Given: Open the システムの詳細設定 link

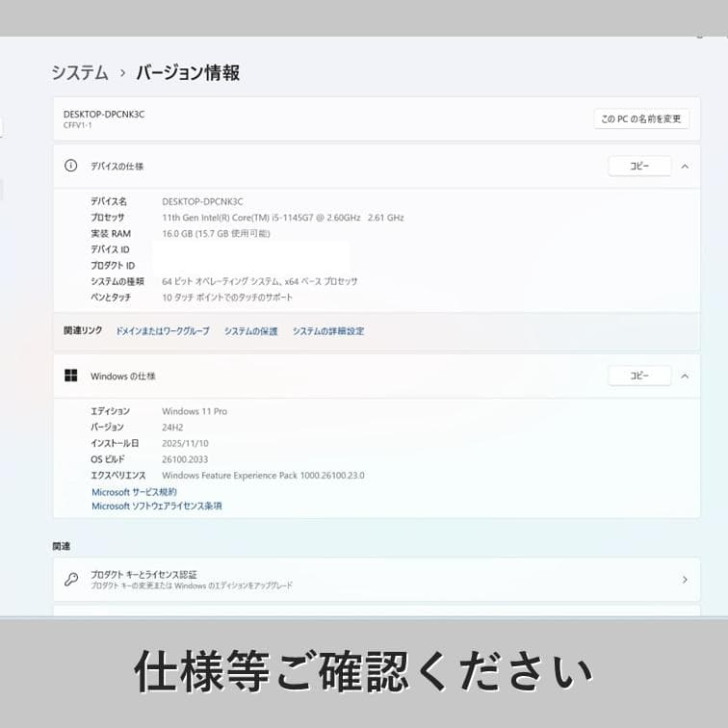Looking at the screenshot, I should pyautogui.click(x=328, y=331).
